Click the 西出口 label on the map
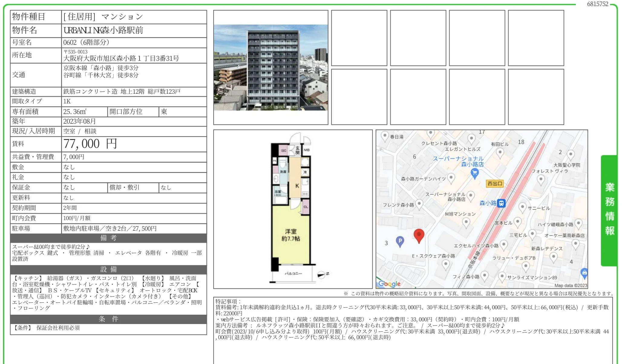Screen dimensions: 622x364 [495, 184]
